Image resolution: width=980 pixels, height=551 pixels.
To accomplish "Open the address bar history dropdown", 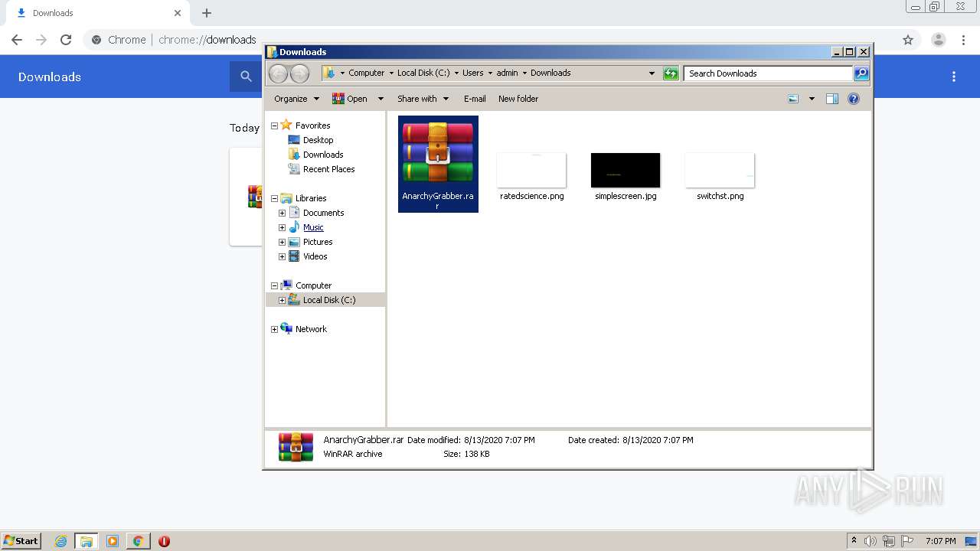I will (x=652, y=73).
